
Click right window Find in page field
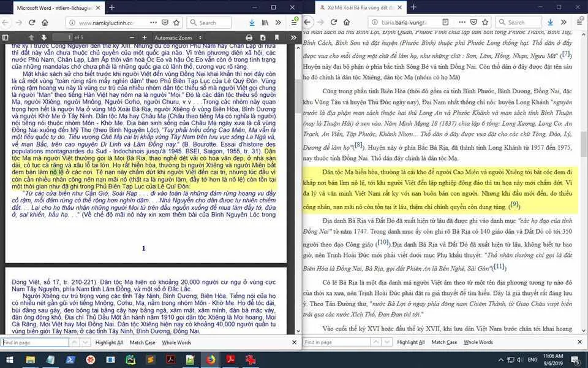tap(336, 342)
